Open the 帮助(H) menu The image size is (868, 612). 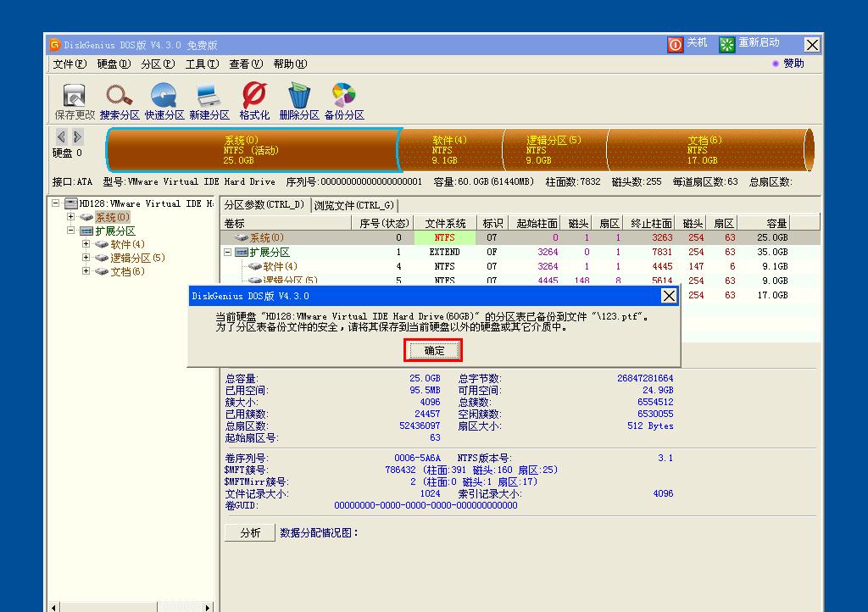290,64
